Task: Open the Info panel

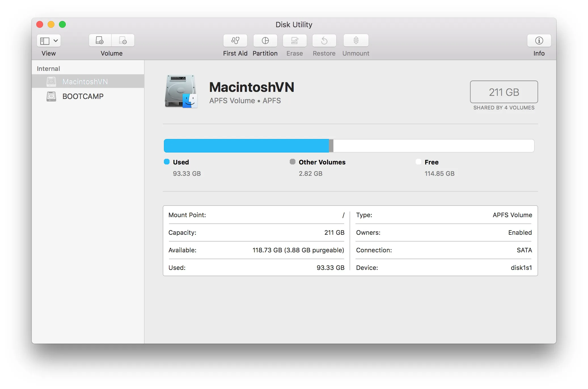Action: [x=539, y=41]
